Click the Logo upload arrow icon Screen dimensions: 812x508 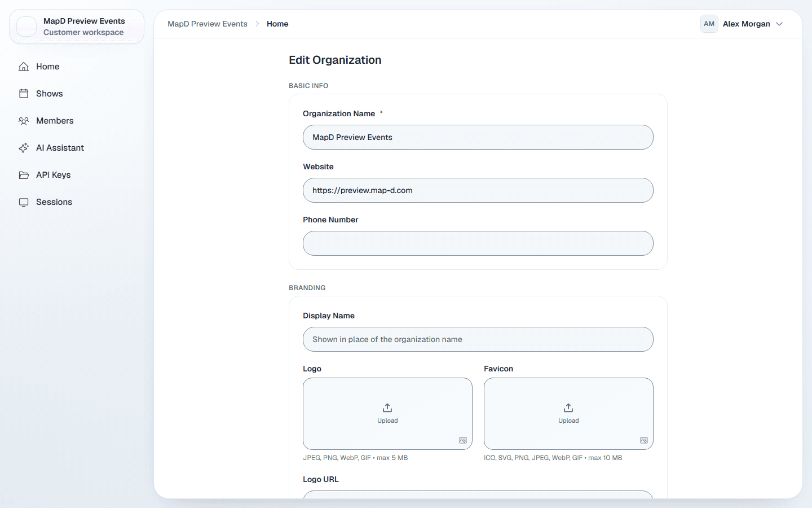(387, 408)
